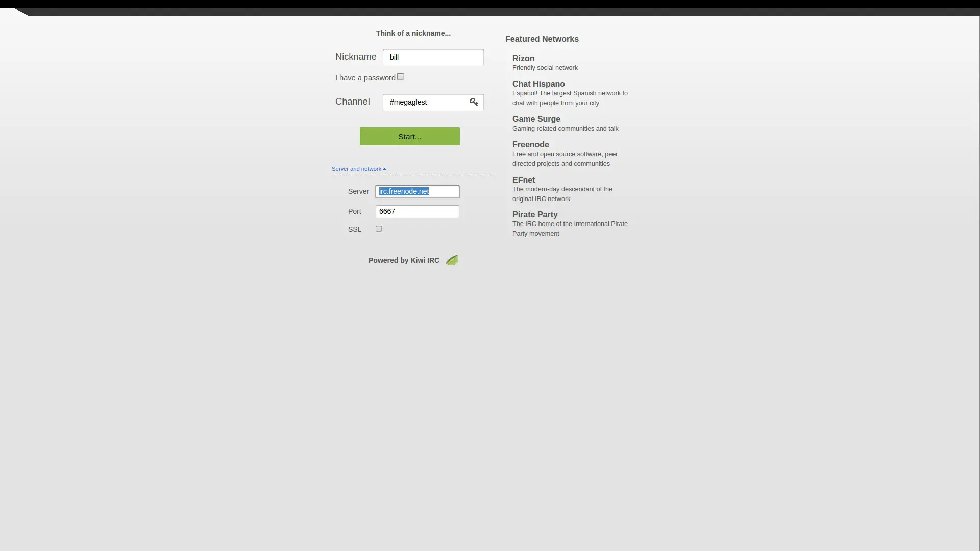The image size is (980, 551).
Task: Click the Channel label
Action: 353,102
